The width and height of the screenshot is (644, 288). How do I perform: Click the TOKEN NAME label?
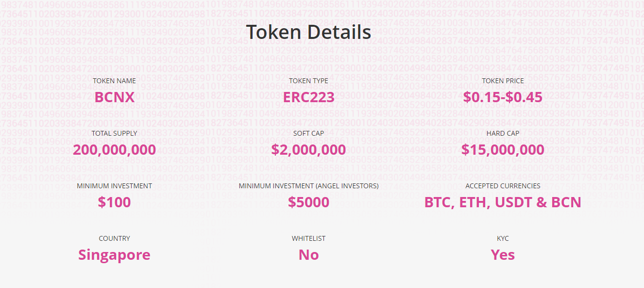pyautogui.click(x=114, y=81)
